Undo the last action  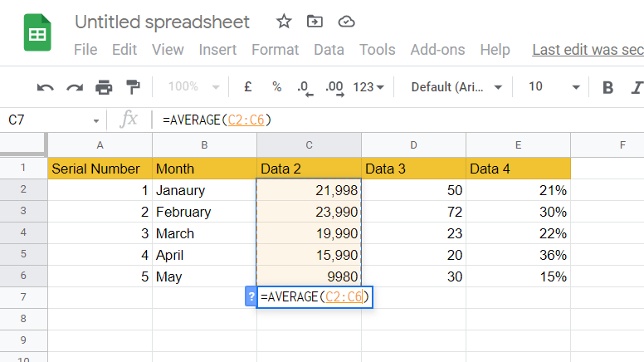pos(45,87)
